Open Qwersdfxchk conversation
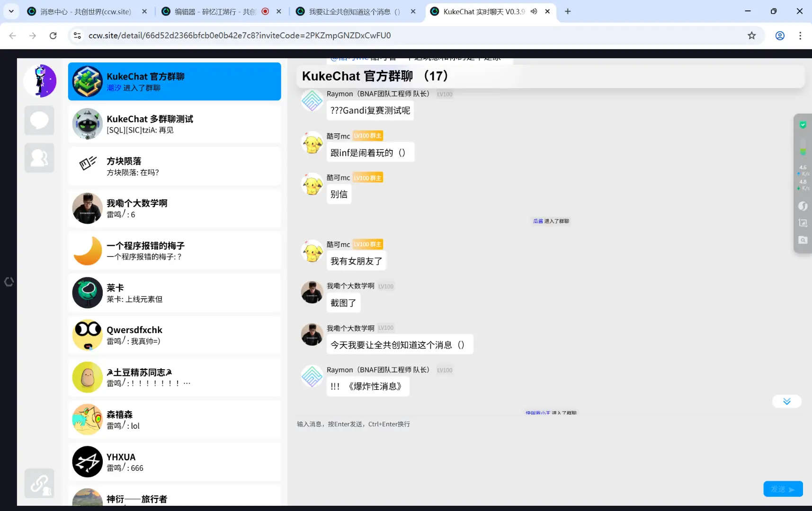This screenshot has width=812, height=511. (x=174, y=335)
